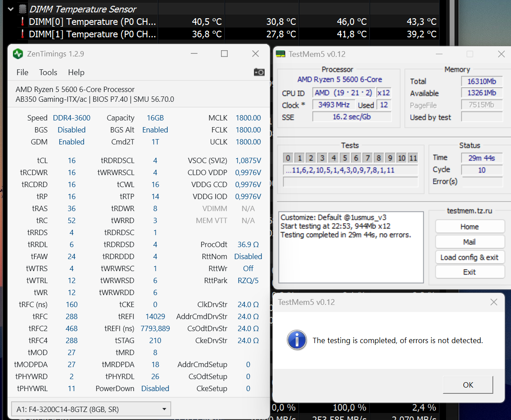Click the PageFile value 7515Mb

(482, 105)
